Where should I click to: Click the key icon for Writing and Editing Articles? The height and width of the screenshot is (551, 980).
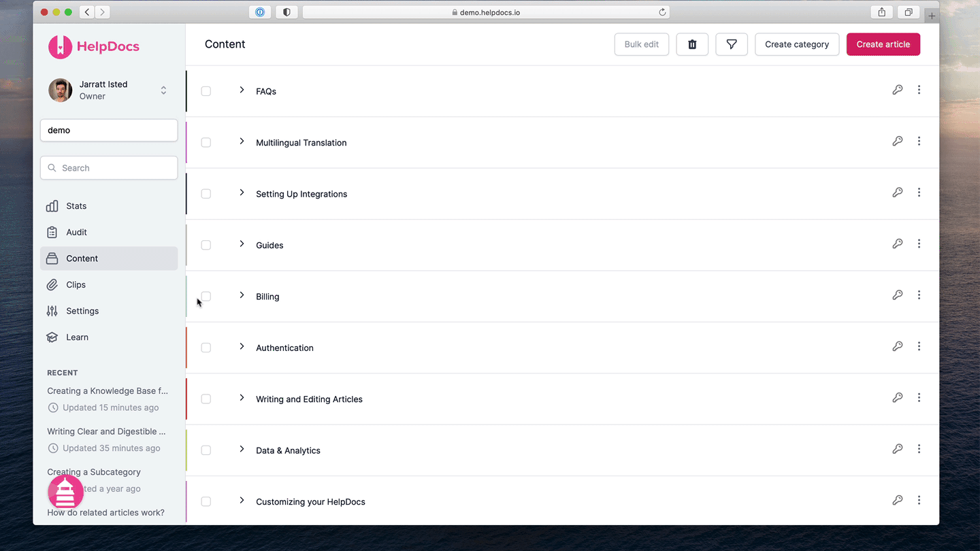click(898, 397)
